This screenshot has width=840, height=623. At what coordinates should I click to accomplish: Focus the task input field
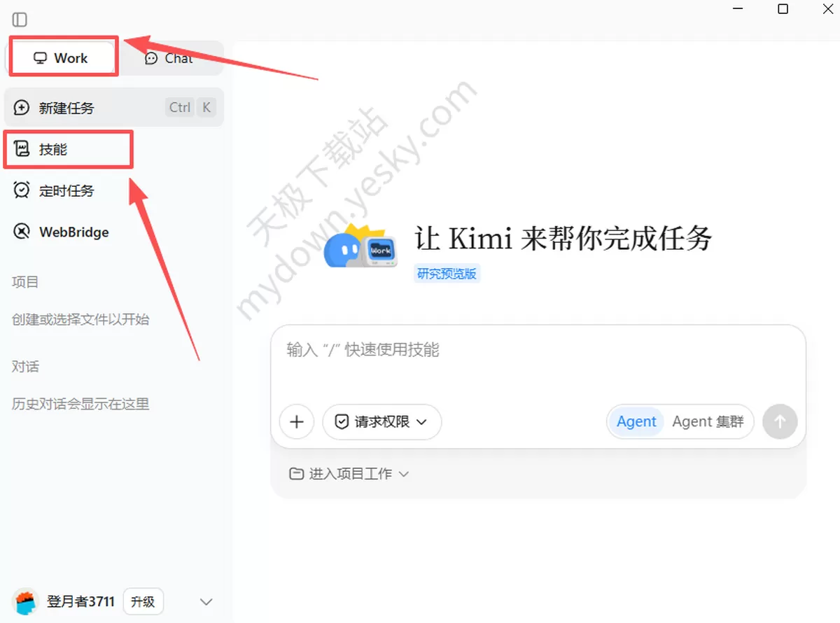538,364
